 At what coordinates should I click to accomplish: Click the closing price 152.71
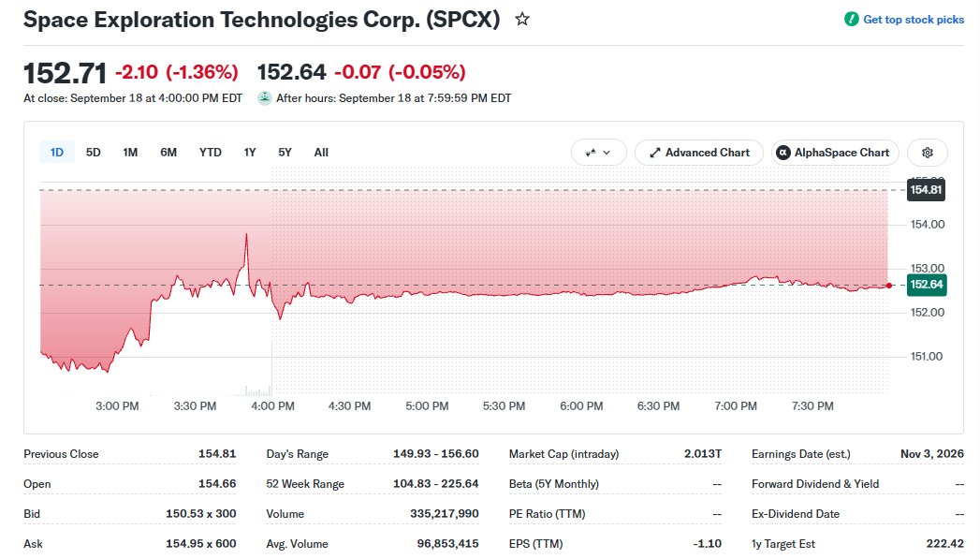[65, 73]
